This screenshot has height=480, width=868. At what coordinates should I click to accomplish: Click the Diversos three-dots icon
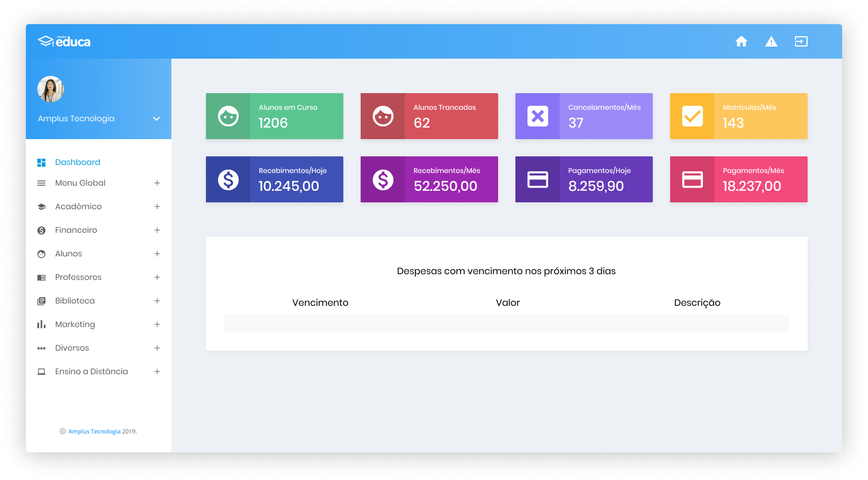point(41,348)
